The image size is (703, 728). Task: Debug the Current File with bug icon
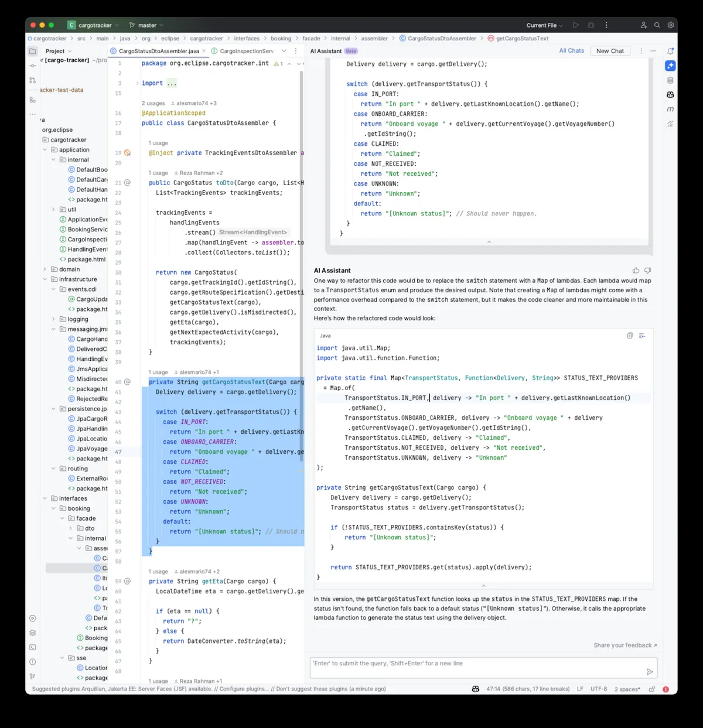tap(591, 25)
